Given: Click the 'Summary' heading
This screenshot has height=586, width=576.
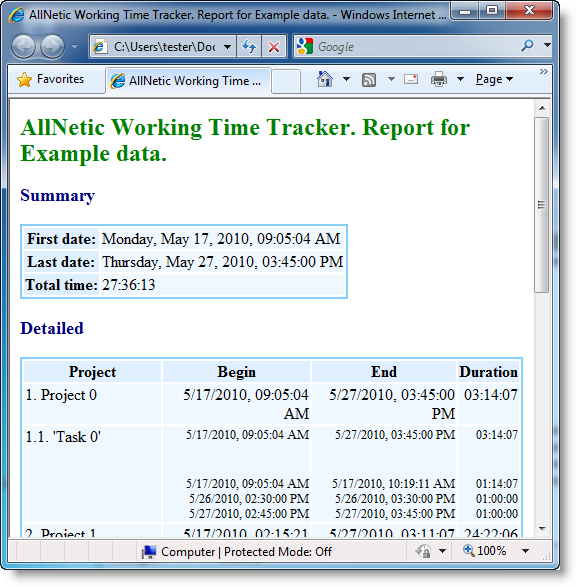Looking at the screenshot, I should point(58,195).
